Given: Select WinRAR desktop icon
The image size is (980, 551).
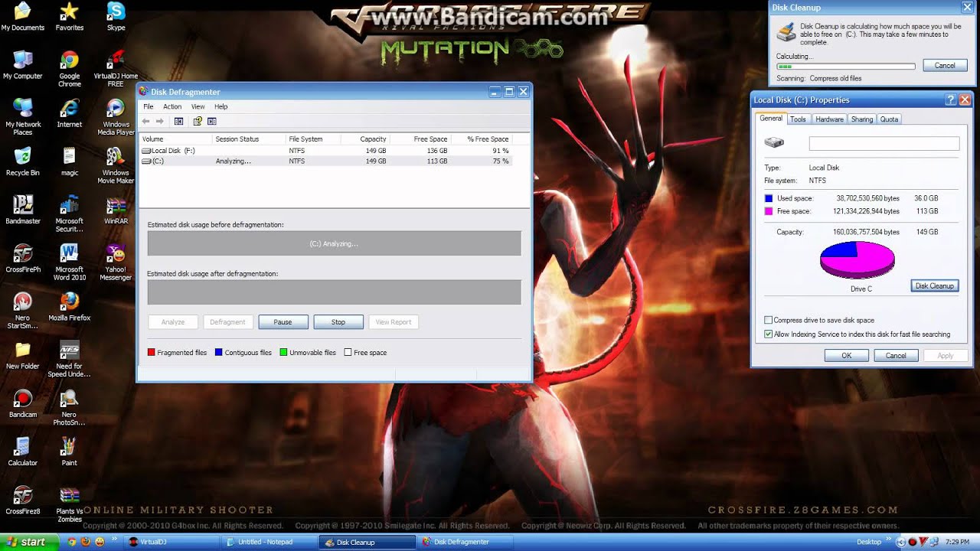Looking at the screenshot, I should pos(116,210).
